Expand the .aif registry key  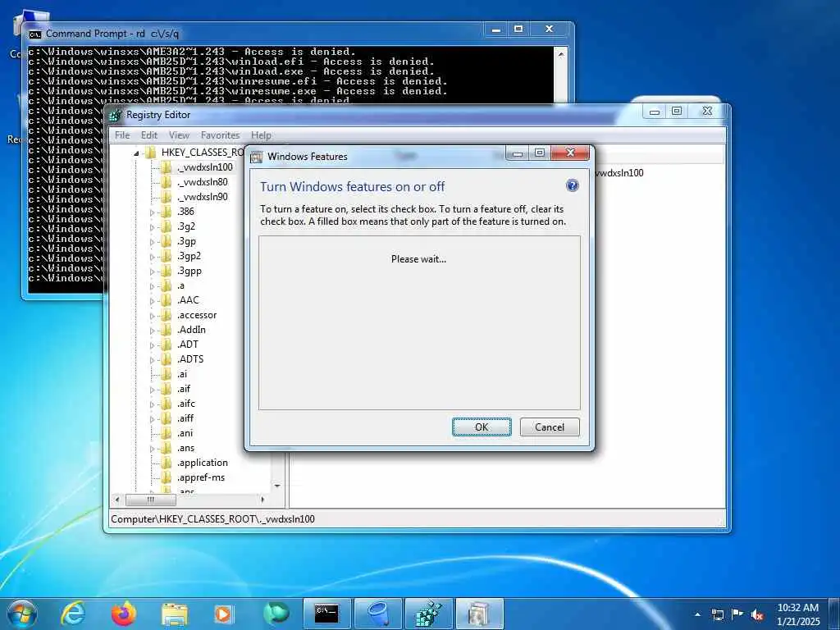click(152, 390)
